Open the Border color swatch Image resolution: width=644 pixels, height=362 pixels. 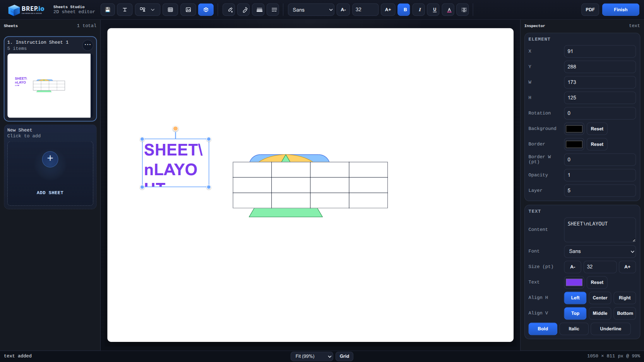[574, 144]
